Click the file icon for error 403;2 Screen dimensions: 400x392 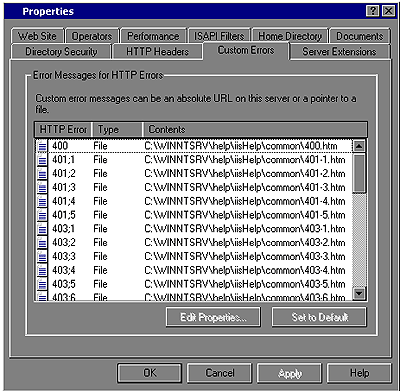42,243
